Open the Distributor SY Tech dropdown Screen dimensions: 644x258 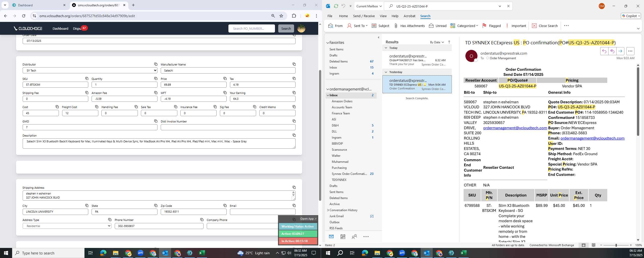click(90, 71)
